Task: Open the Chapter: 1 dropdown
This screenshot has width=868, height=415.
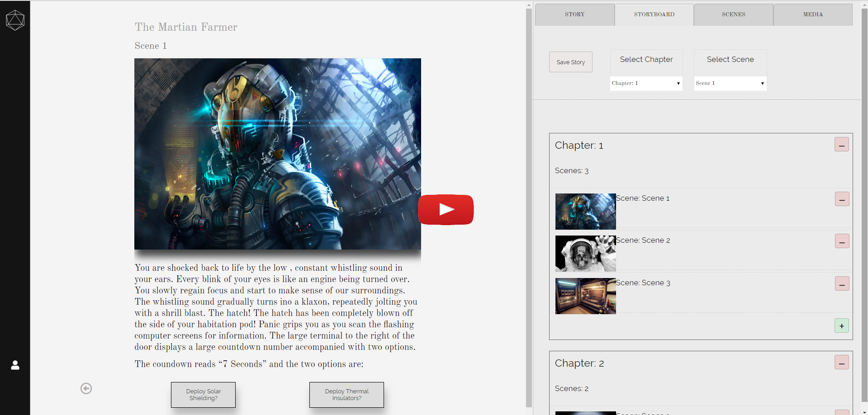Action: point(646,83)
